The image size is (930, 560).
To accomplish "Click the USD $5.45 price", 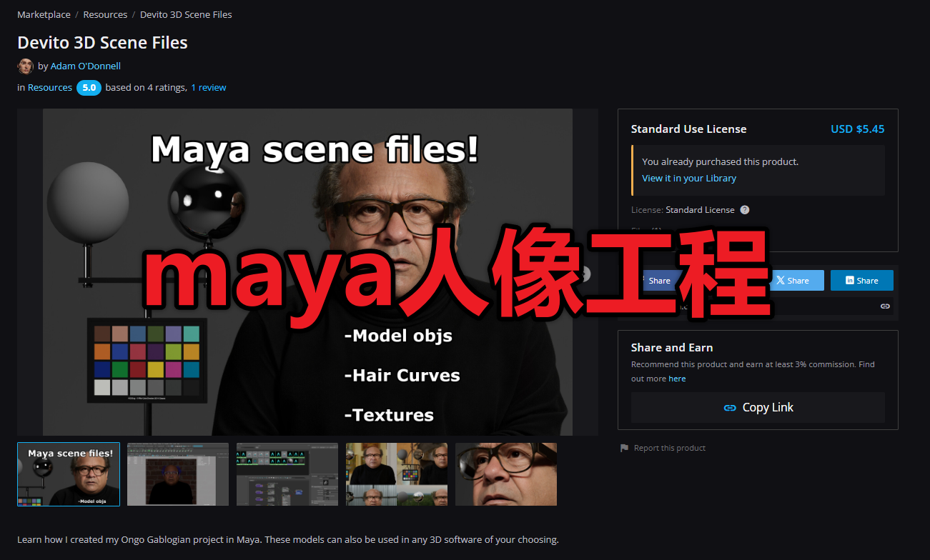I will pos(857,129).
